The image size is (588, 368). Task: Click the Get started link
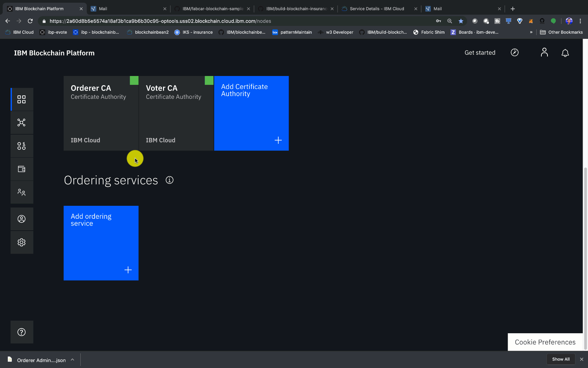point(480,52)
